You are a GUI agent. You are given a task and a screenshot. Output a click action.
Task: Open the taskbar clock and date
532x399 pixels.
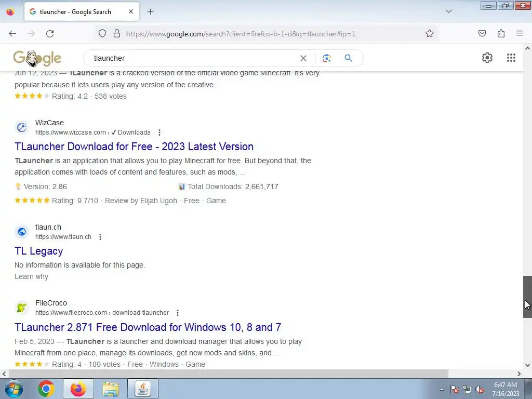506,389
